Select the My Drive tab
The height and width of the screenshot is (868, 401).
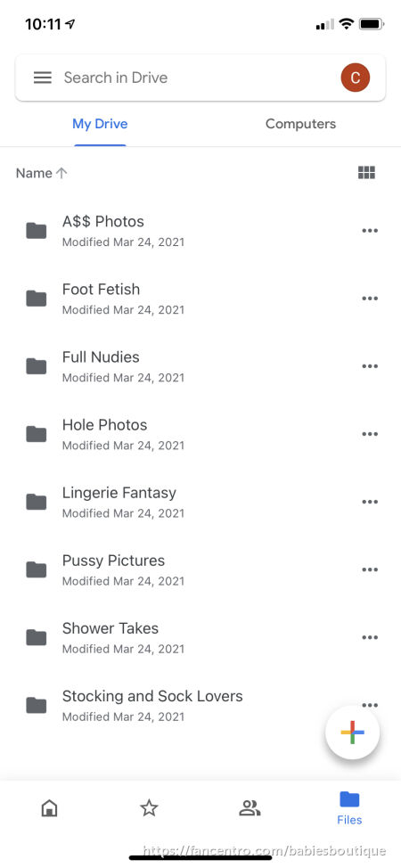[x=100, y=124]
